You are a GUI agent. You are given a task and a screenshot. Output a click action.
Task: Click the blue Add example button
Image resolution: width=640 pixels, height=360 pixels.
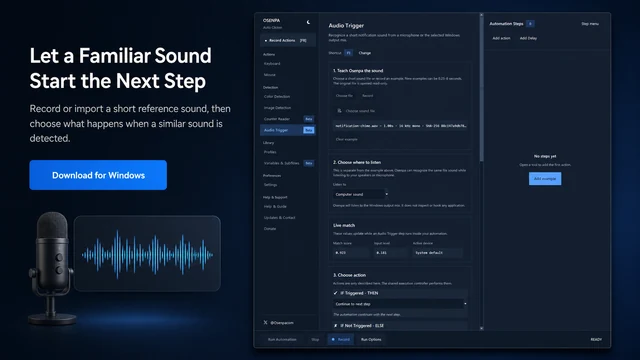point(545,178)
